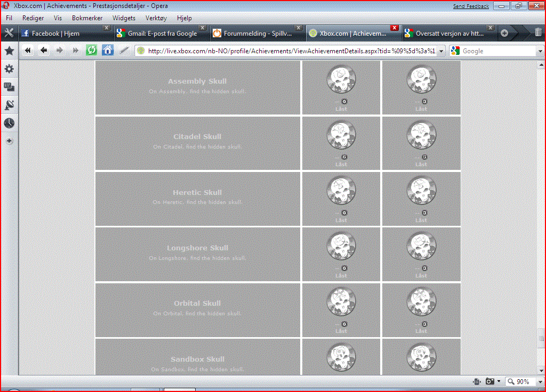
Task: Click right skull image in Heretic Skull row
Action: [421, 191]
